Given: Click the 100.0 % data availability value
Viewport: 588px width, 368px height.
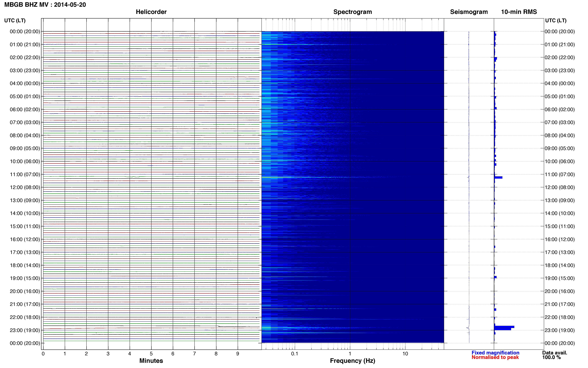Looking at the screenshot, I should (552, 357).
